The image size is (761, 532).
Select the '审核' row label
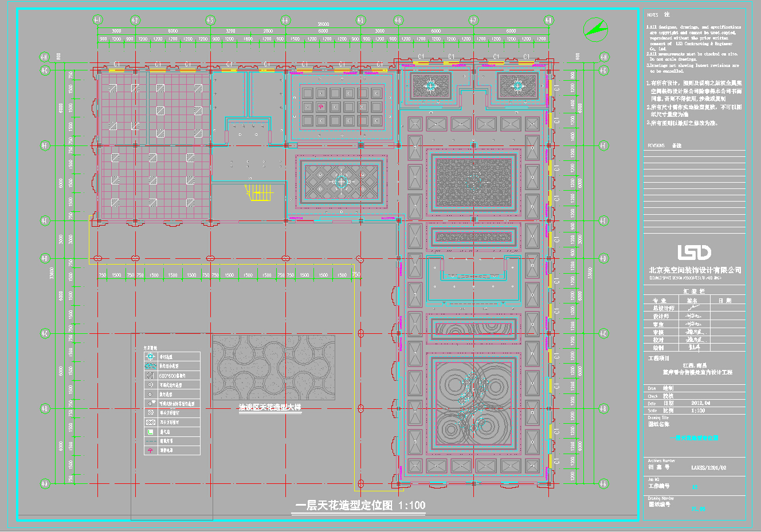point(658,332)
